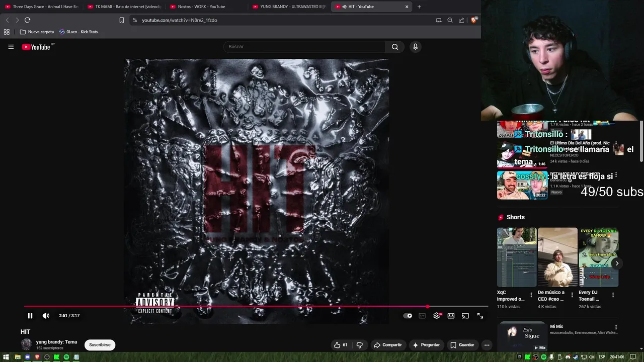Close the HIT - YouTube tab
644x362 pixels.
(x=407, y=7)
